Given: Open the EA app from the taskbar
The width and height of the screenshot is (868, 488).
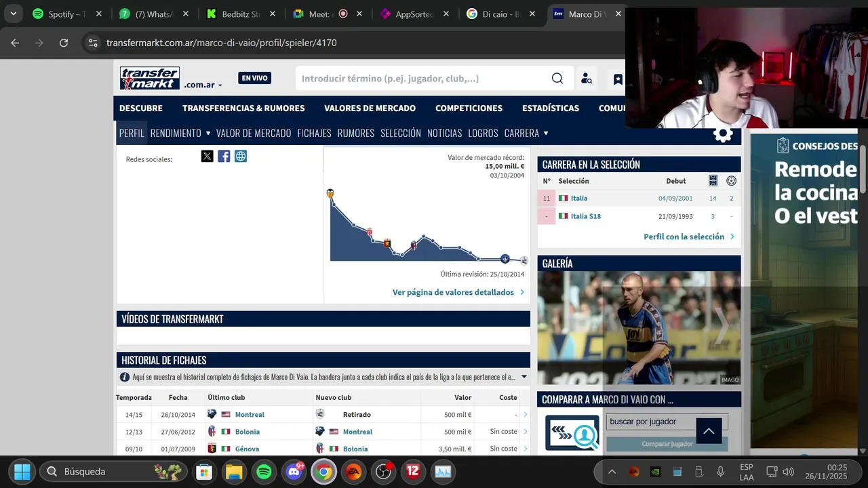Looking at the screenshot, I should point(353,472).
